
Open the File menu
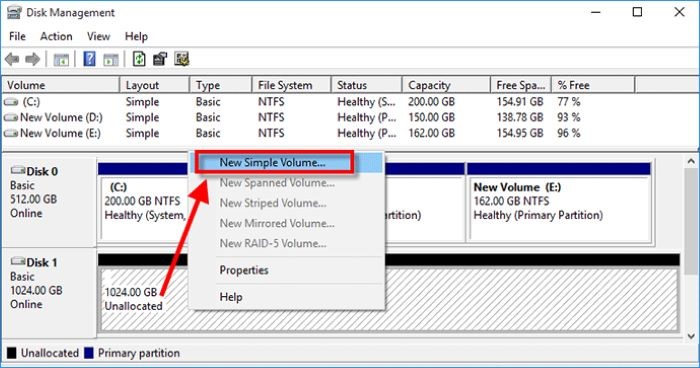coord(17,36)
